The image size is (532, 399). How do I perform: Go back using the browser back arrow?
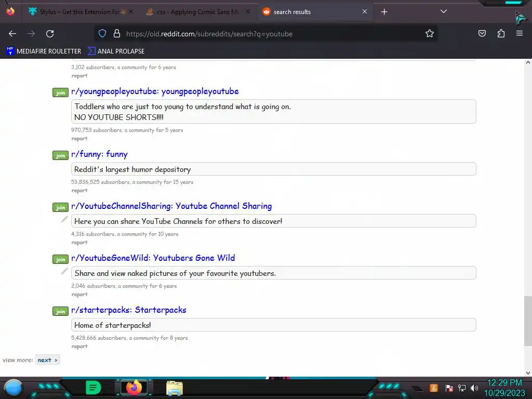click(x=12, y=34)
